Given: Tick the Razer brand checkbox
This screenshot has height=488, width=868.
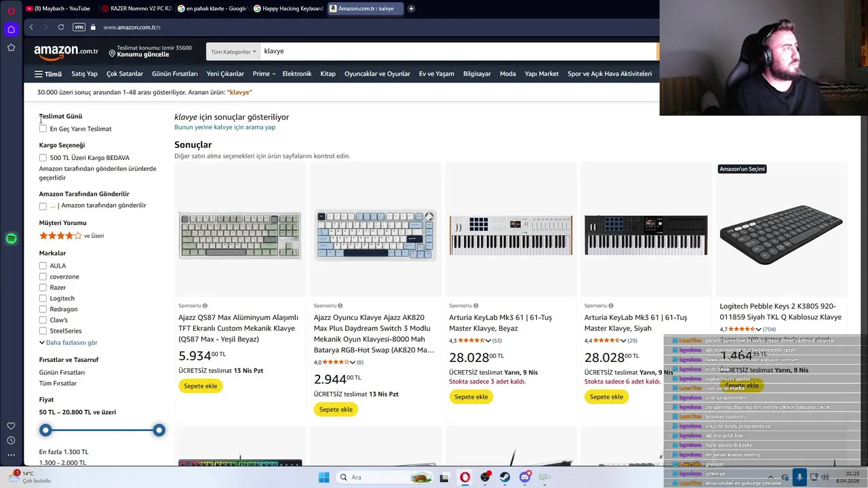Looking at the screenshot, I should (43, 287).
